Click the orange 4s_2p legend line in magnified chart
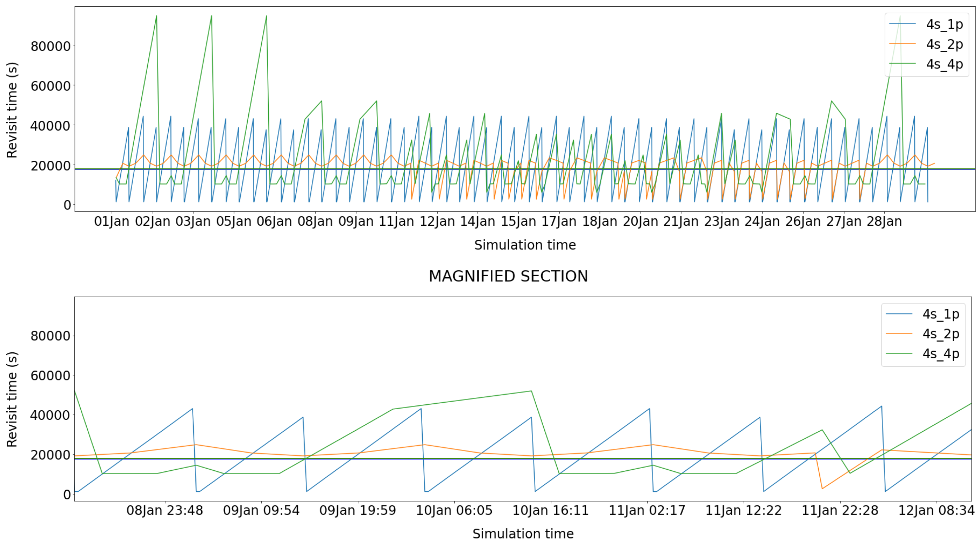Screen dimensions: 980x544 click(899, 334)
